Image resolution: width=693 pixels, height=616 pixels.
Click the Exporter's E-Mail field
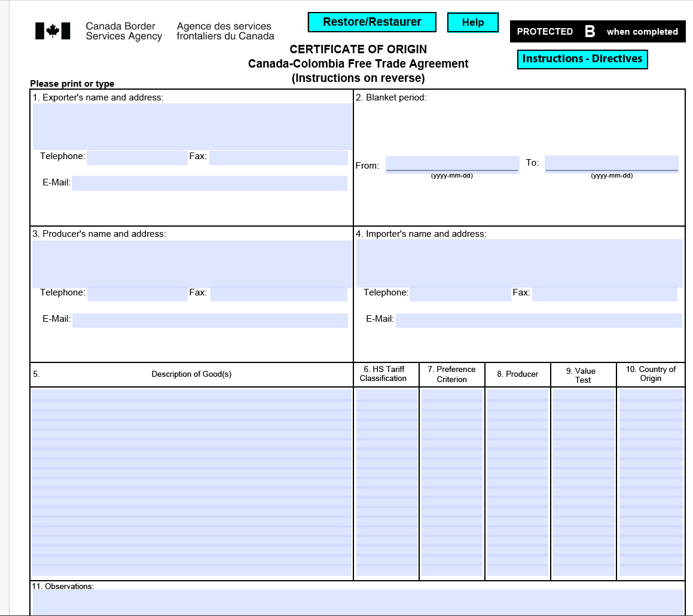(209, 183)
